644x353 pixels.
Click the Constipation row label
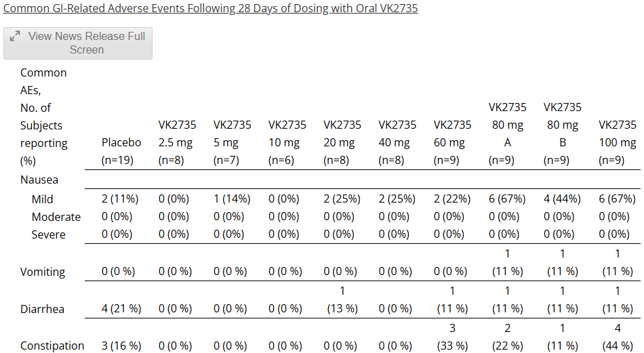click(x=52, y=346)
